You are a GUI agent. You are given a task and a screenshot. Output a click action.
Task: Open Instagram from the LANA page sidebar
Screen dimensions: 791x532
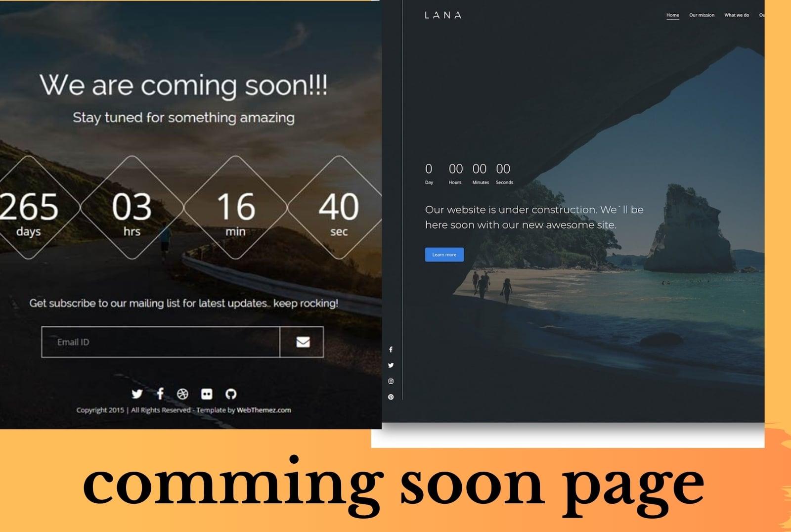(x=391, y=381)
